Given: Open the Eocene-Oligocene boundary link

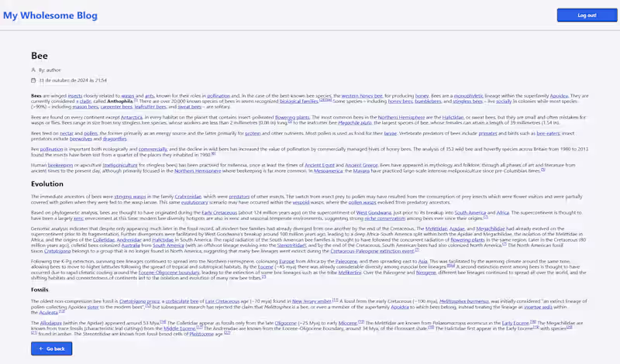Looking at the screenshot, I should [x=169, y=273].
